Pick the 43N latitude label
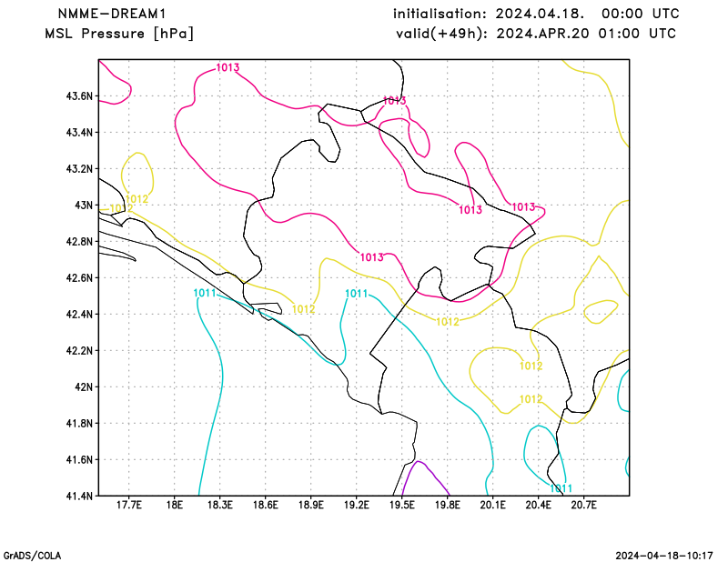 click(x=84, y=206)
